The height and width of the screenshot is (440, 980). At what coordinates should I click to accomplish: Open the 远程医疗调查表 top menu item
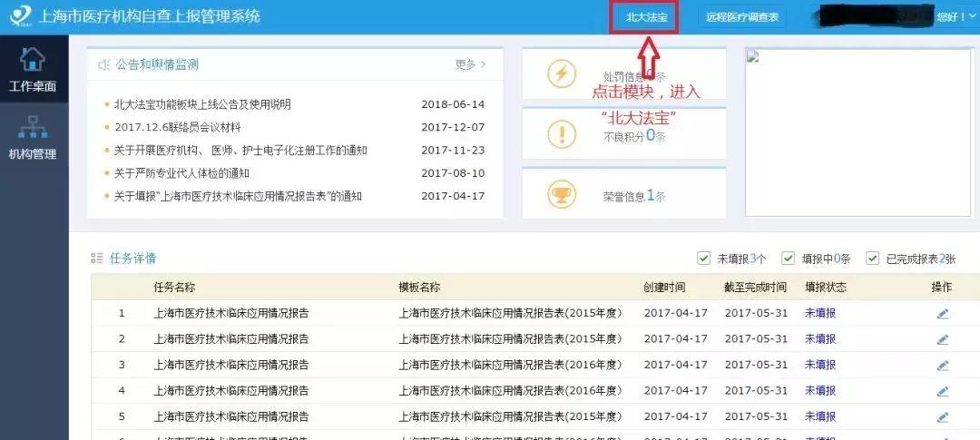[x=741, y=17]
